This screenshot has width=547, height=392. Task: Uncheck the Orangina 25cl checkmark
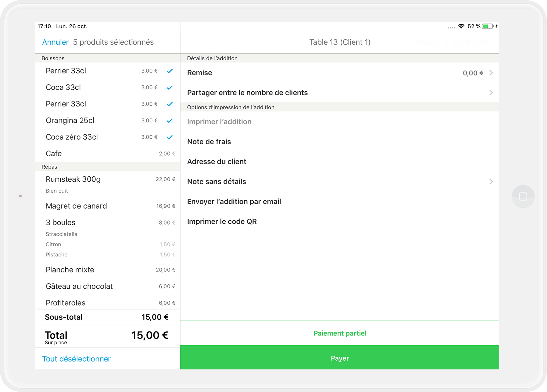pyautogui.click(x=170, y=121)
